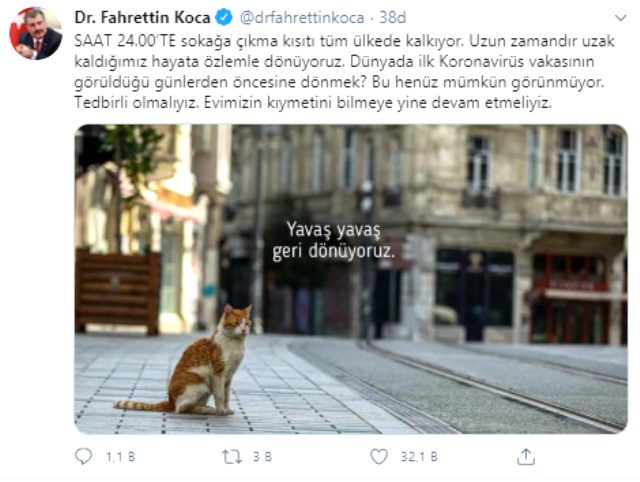Viewport: 640px width, 482px height.
Task: Click the tram rails in the photo
Action: pyautogui.click(x=490, y=386)
